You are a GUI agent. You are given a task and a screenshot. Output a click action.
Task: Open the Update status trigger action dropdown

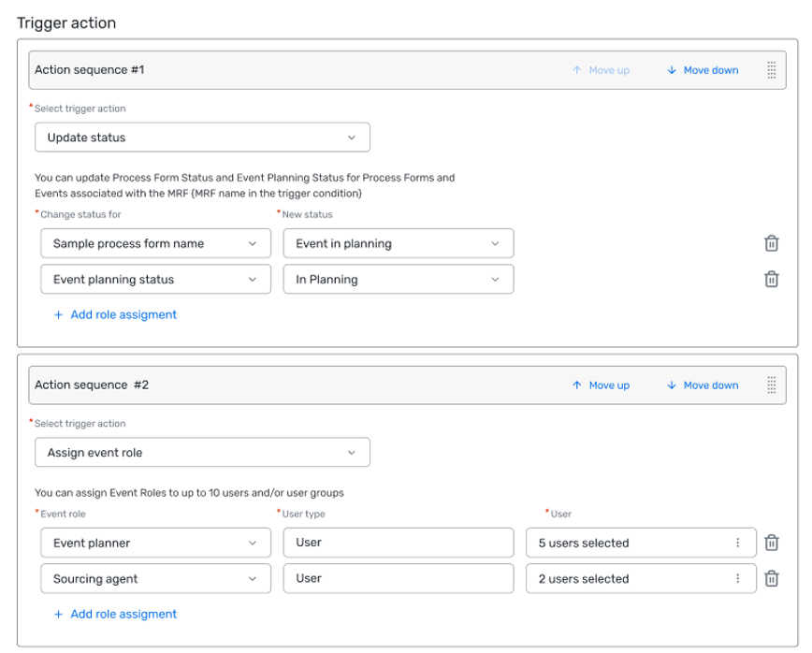point(202,138)
